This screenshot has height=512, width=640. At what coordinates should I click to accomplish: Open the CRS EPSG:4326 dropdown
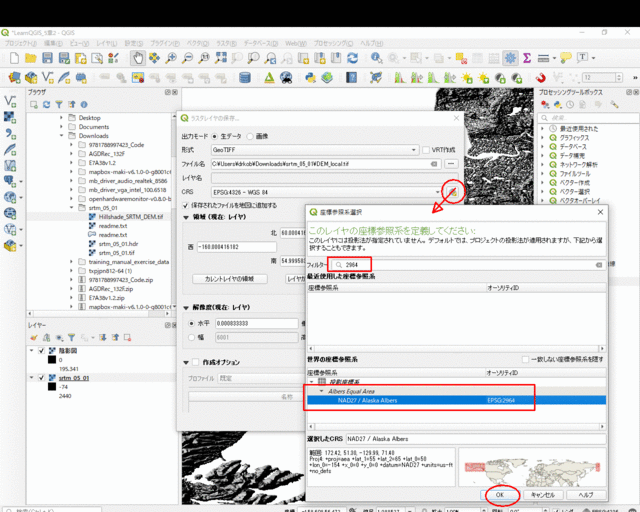coord(327,192)
